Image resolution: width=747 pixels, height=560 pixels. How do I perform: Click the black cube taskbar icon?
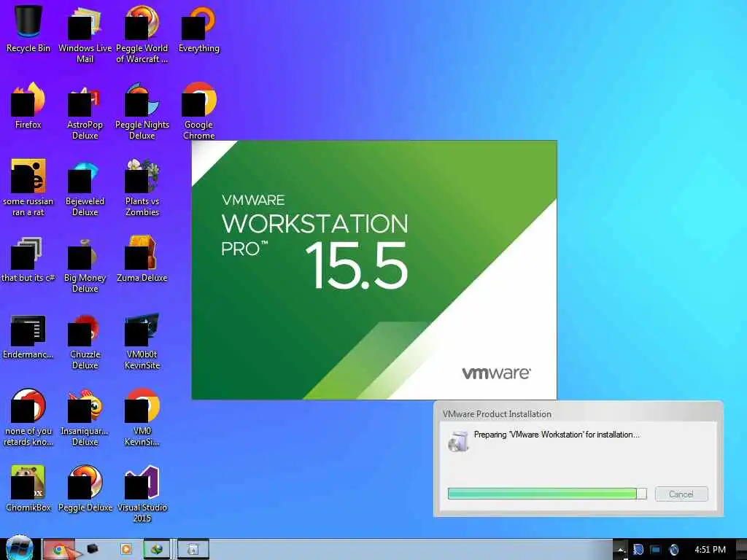tap(93, 550)
